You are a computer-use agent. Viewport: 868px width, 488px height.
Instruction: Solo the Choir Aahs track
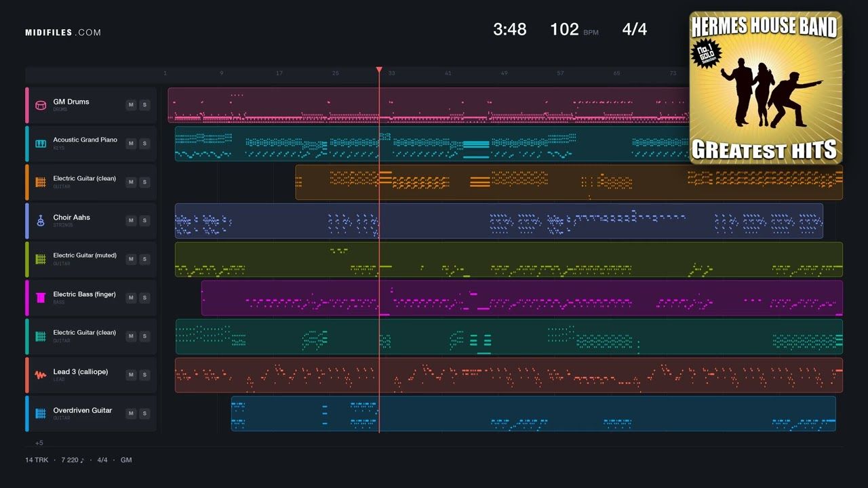pos(144,220)
